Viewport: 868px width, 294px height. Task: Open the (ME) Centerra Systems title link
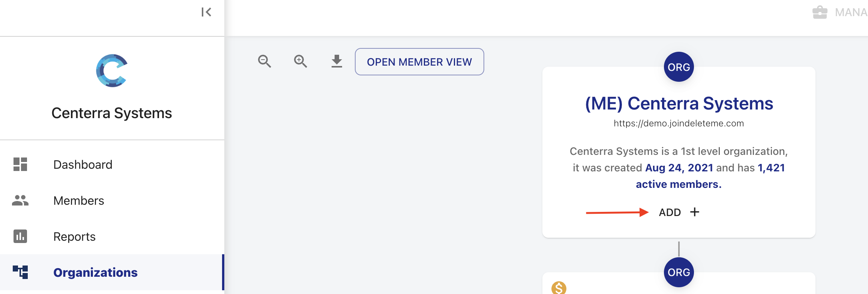[x=679, y=103]
